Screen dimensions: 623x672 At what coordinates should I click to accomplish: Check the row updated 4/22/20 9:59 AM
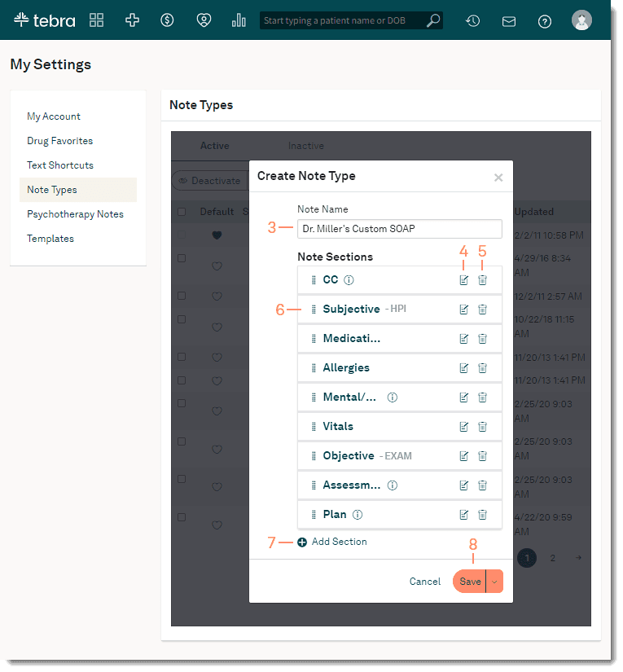point(182,517)
